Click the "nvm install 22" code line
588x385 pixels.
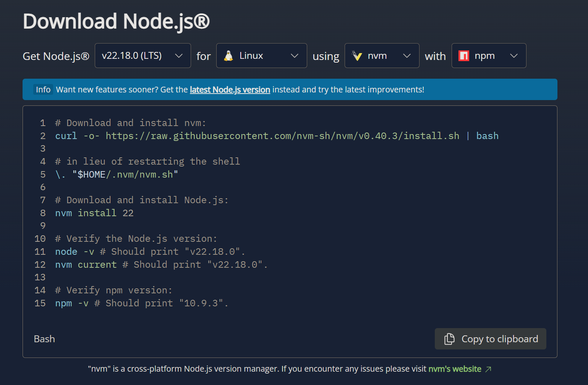(94, 213)
